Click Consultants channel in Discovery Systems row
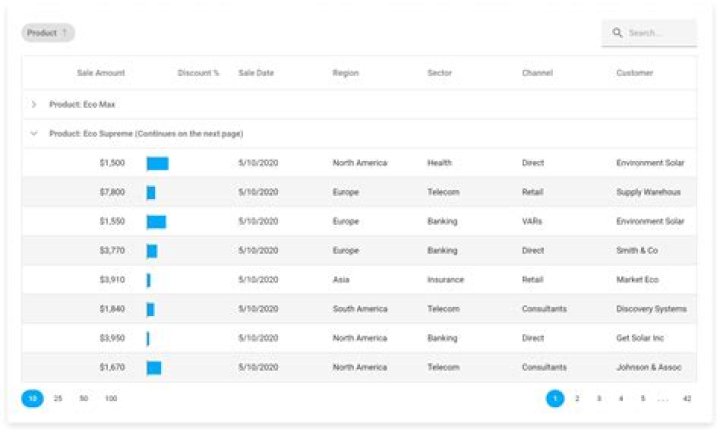Viewport: 720px width, 433px height. coord(544,309)
